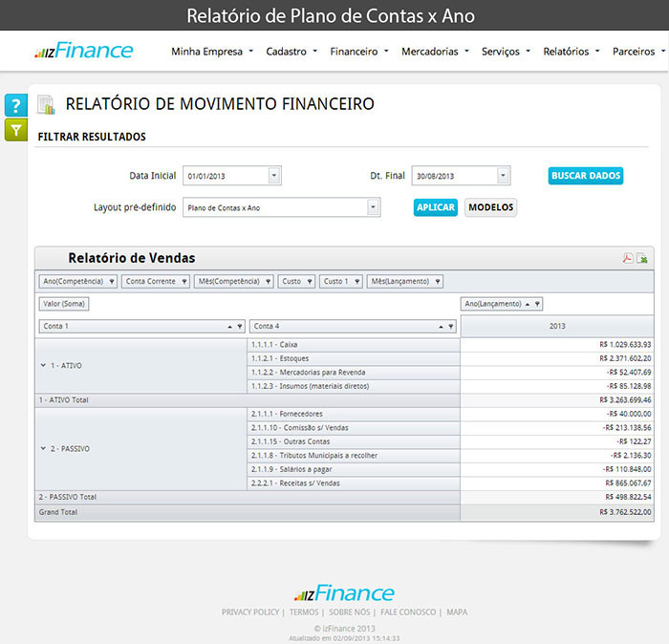669x644 pixels.
Task: Click filter icon on Conta 1 field
Action: (x=240, y=326)
